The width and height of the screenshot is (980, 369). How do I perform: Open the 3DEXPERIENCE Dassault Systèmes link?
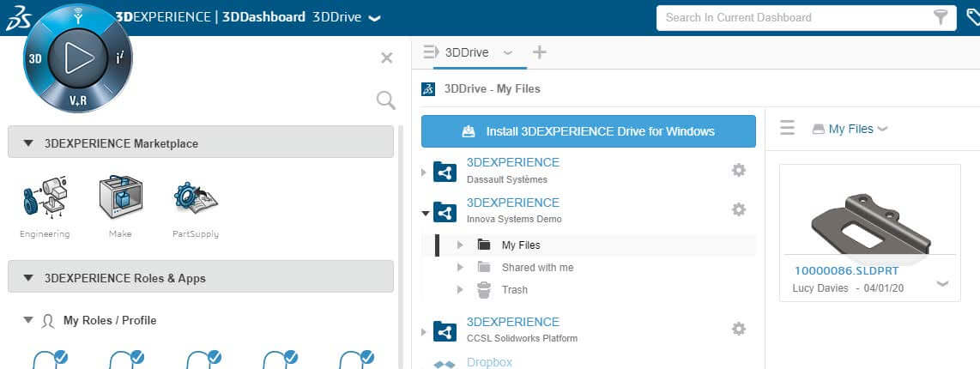click(513, 162)
